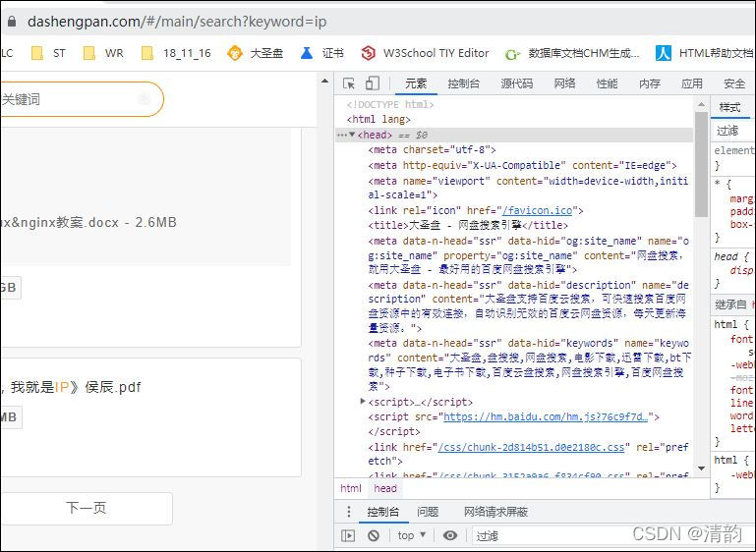Screen dimensions: 756x552
Task: Select the <html lang> node
Action: pyautogui.click(x=378, y=119)
